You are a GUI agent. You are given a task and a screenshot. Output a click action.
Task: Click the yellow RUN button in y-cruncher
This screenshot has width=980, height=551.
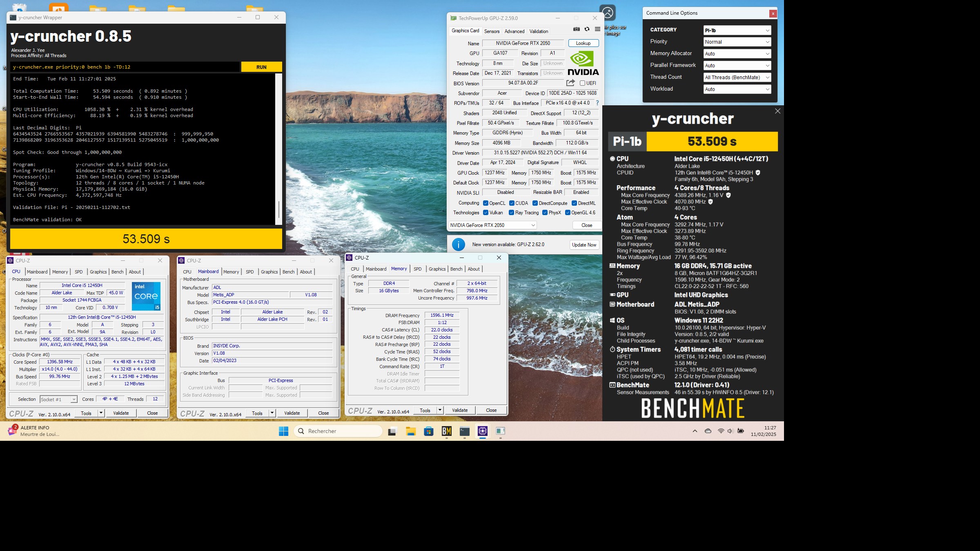(x=261, y=67)
